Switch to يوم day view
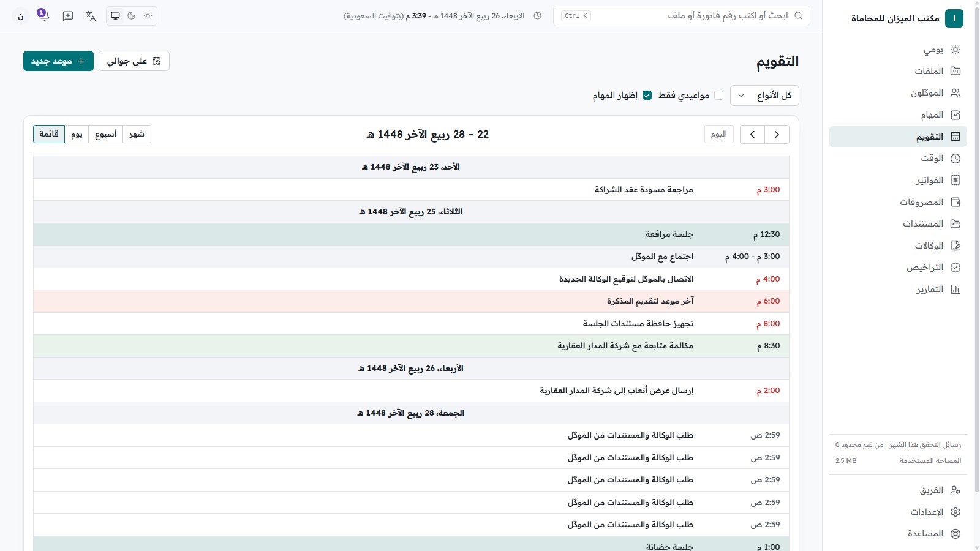Image resolution: width=980 pixels, height=551 pixels. 77,134
